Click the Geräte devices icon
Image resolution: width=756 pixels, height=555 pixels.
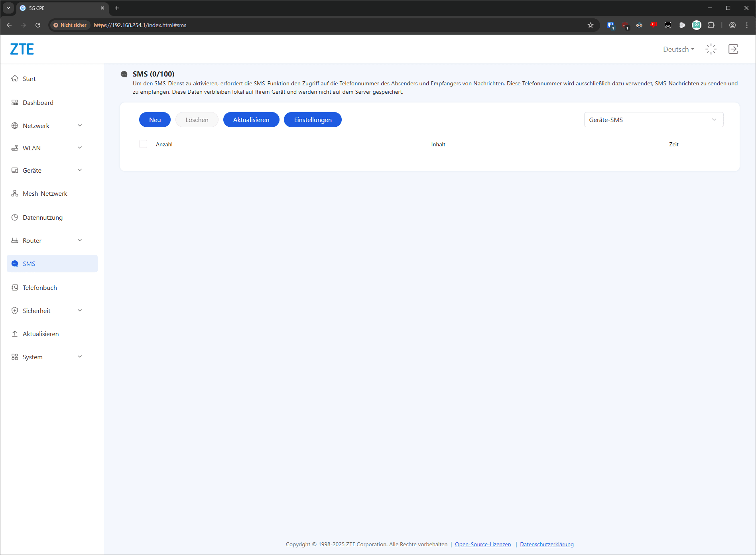pos(15,170)
